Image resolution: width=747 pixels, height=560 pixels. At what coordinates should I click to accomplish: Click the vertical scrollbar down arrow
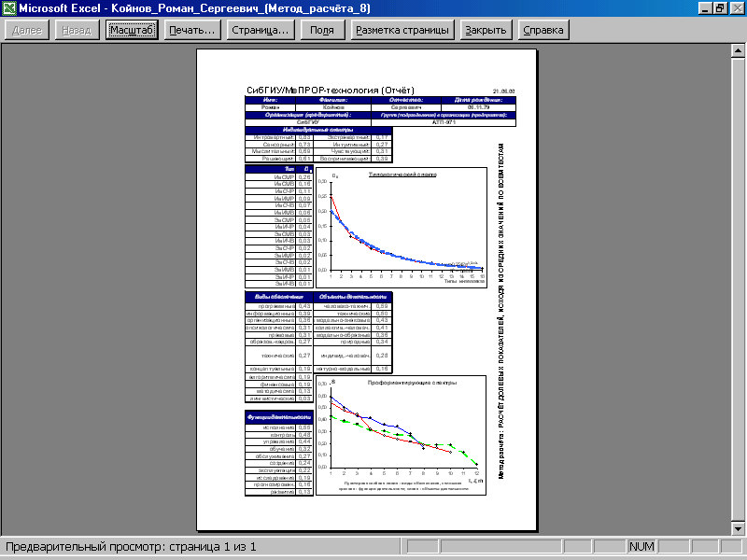(x=737, y=528)
